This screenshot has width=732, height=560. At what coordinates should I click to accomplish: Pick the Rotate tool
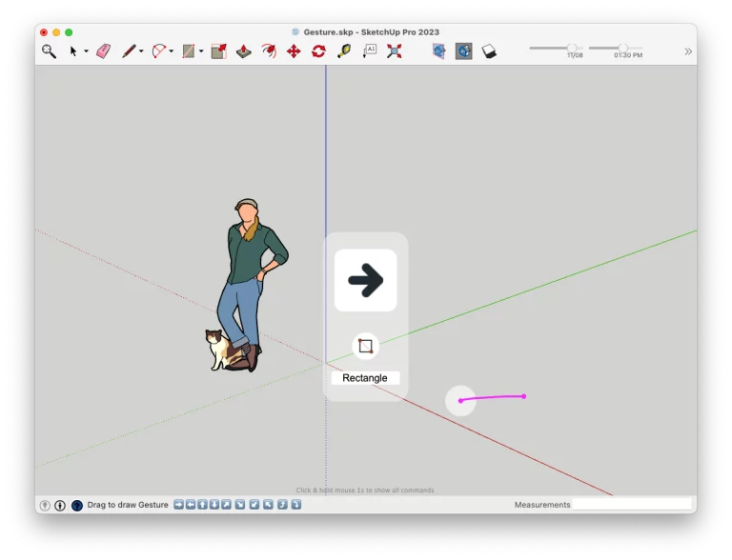318,51
